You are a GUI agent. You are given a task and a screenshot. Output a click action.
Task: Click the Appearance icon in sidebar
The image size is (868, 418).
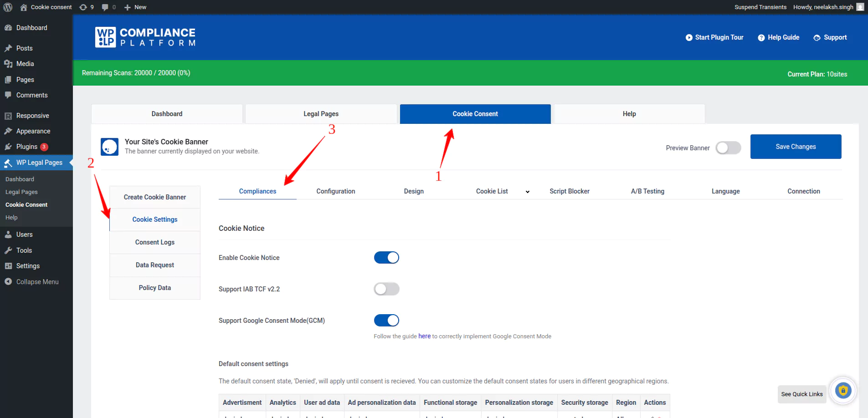[x=9, y=131]
